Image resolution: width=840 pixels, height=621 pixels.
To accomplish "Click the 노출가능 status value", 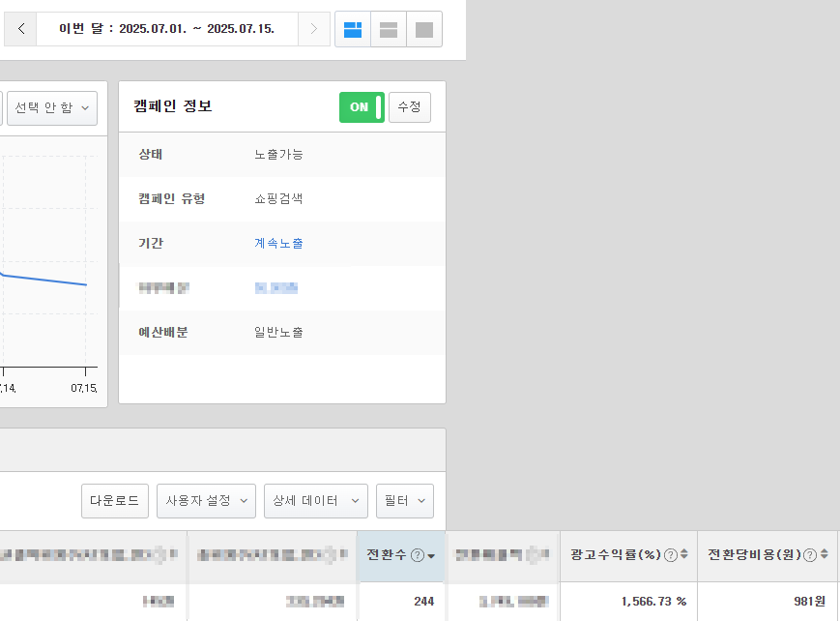I will [x=278, y=155].
